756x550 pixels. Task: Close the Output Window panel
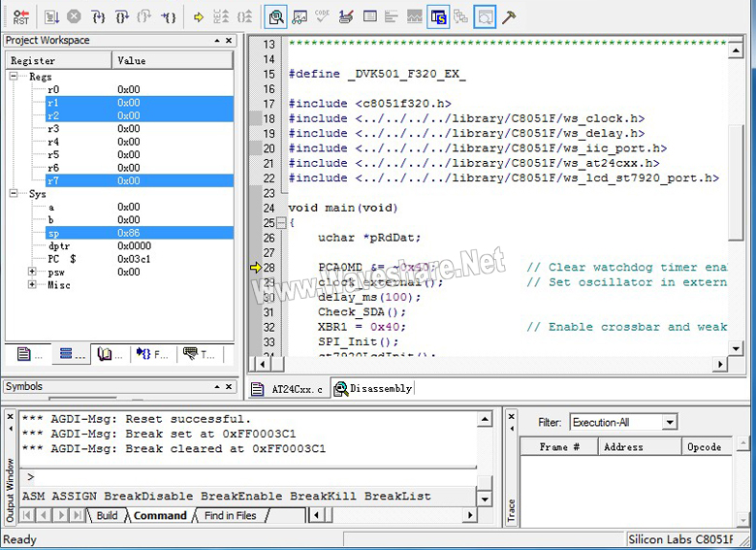click(10, 416)
